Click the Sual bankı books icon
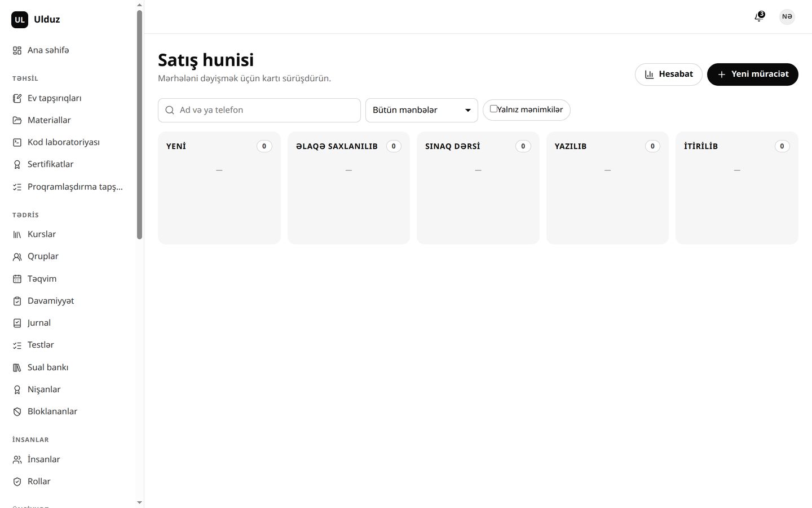This screenshot has height=508, width=812. [17, 367]
